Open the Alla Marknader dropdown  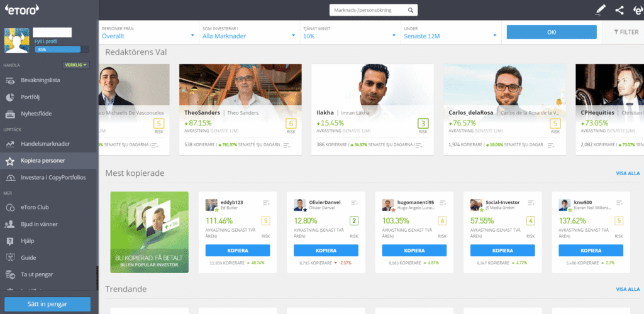click(248, 33)
